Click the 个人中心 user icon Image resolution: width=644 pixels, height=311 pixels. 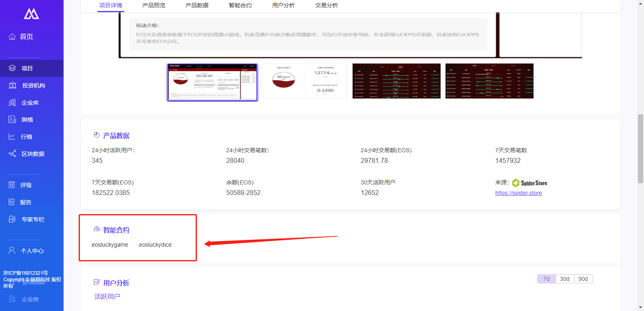click(x=12, y=250)
